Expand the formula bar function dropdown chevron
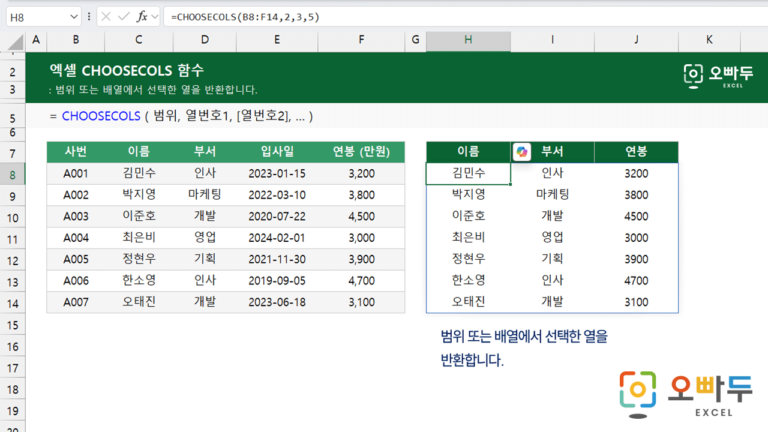This screenshot has height=432, width=768. pos(155,17)
